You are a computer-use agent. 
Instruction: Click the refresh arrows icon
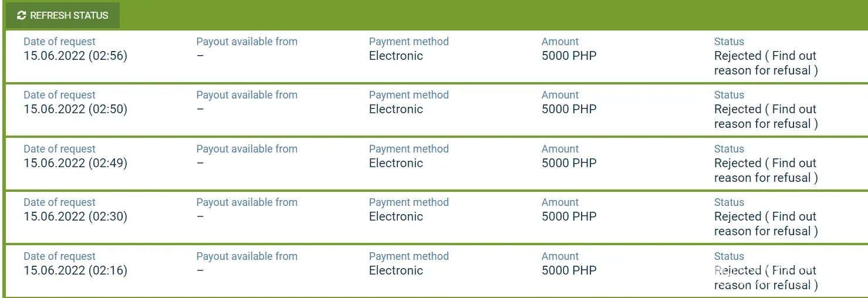point(22,16)
